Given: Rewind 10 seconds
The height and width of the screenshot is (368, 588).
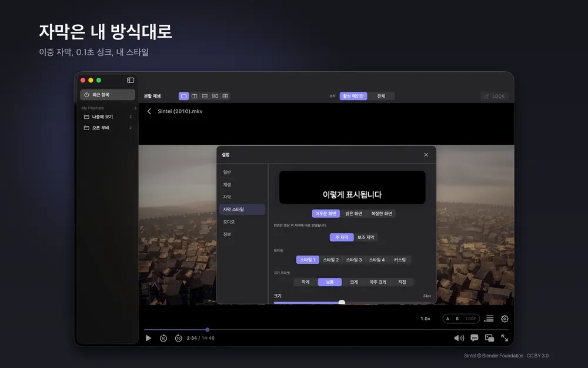Looking at the screenshot, I should (163, 338).
